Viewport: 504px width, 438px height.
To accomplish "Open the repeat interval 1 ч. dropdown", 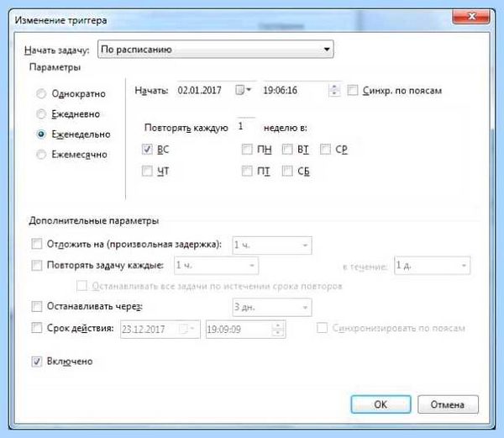I will [x=216, y=266].
